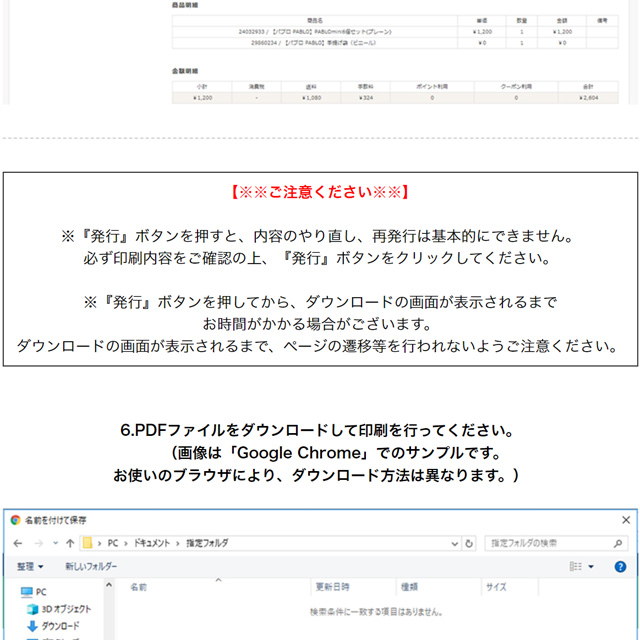Viewport: 640px width, 640px height.
Task: Select 3D オブジェクト in the sidebar
Action: click(65, 609)
